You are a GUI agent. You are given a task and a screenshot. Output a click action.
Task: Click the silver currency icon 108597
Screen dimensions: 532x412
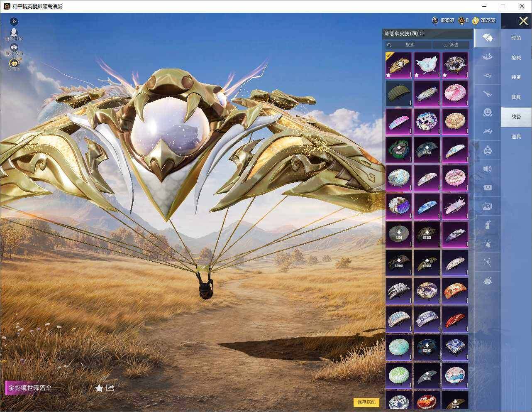[435, 20]
